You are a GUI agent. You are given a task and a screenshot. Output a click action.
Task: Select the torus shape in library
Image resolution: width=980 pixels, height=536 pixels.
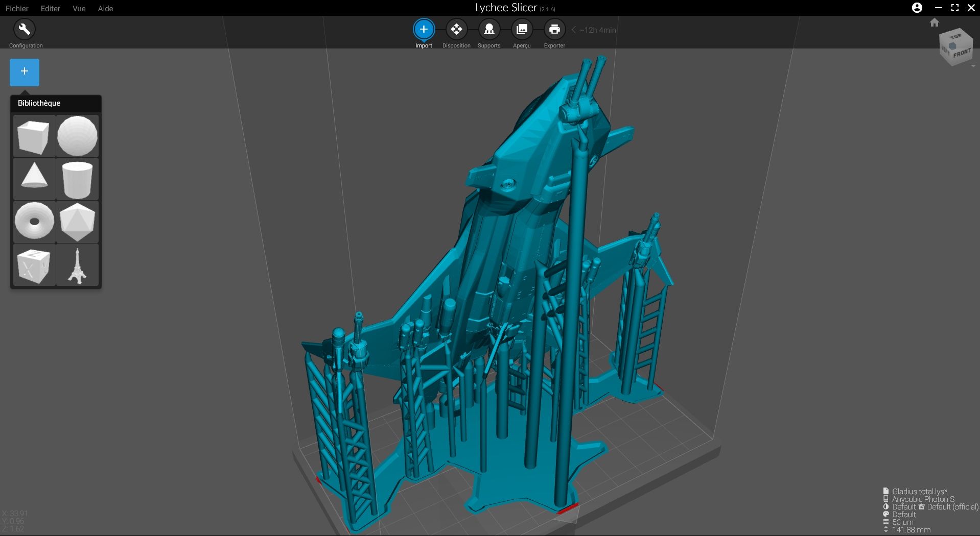point(34,221)
